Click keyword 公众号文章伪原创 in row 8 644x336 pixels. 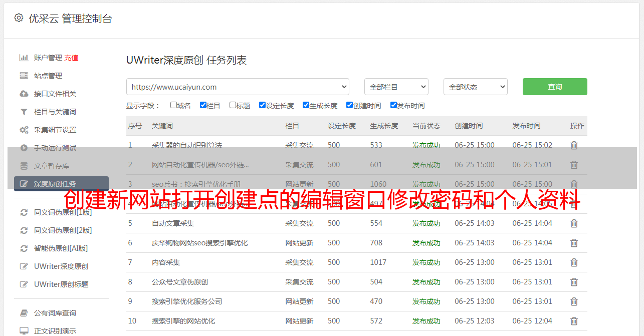(180, 282)
